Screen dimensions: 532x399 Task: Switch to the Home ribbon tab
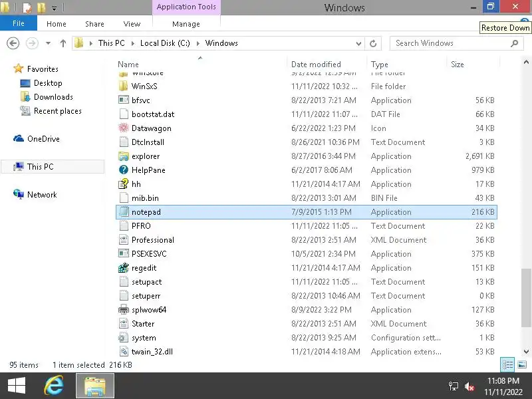click(57, 24)
